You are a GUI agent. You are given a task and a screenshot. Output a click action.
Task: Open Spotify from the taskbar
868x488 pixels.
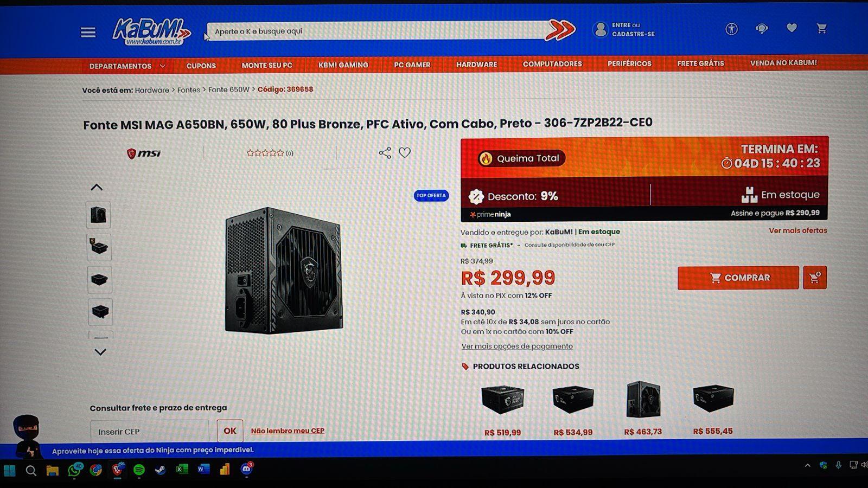[x=139, y=470]
